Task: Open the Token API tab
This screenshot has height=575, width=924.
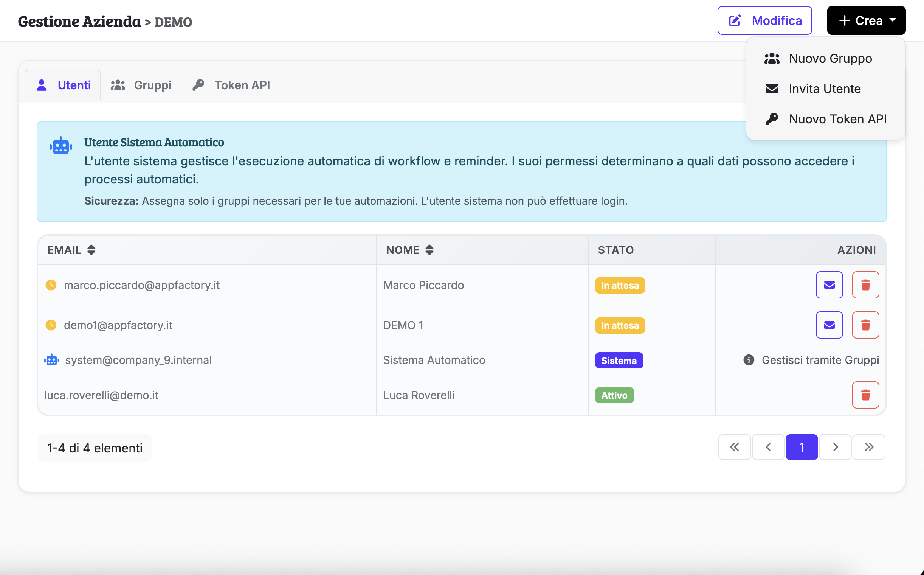Action: [231, 85]
